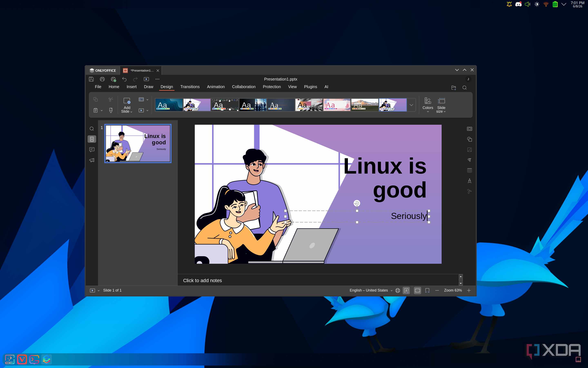Screen dimensions: 588x368
Task: Click the Print icon
Action: pos(102,79)
